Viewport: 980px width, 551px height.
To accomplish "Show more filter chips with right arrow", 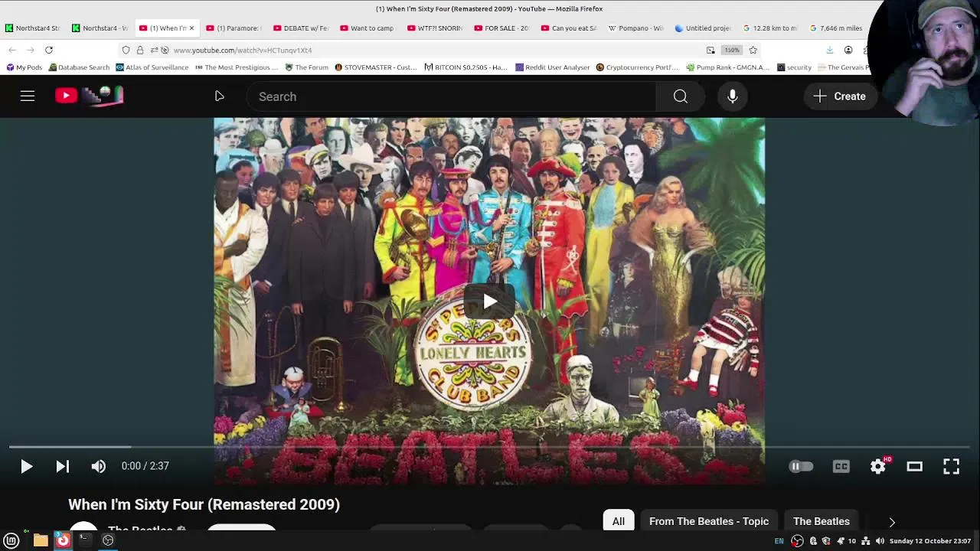I will point(892,522).
